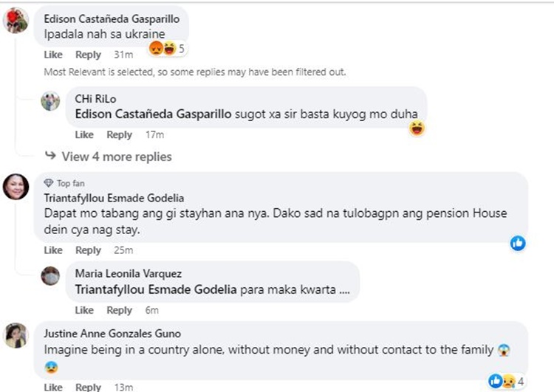Image resolution: width=554 pixels, height=392 pixels.
Task: Reply to Triantafyllou Esmade Godelia's comment
Action: pos(88,250)
